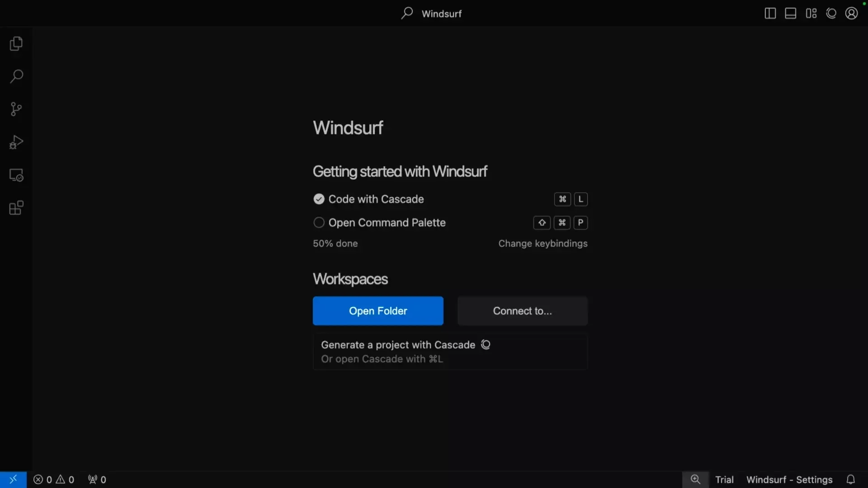Viewport: 868px width, 488px height.
Task: Click the Windsurf command search bar
Action: click(x=432, y=13)
